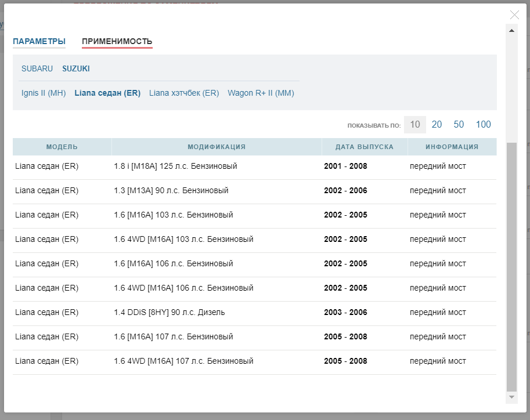Image resolution: width=530 pixels, height=420 pixels.
Task: Choose the SUBARU brand filter
Action: point(37,68)
